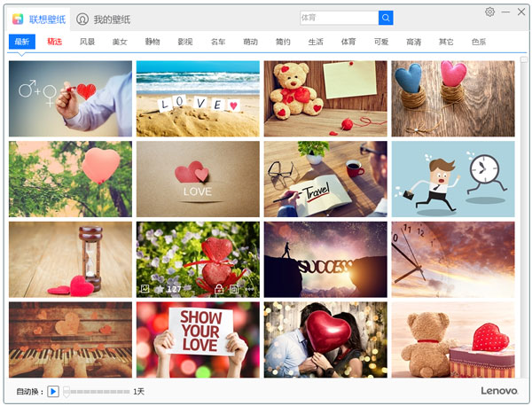Open the 色系 color category tab
532x406 pixels.
click(x=479, y=42)
